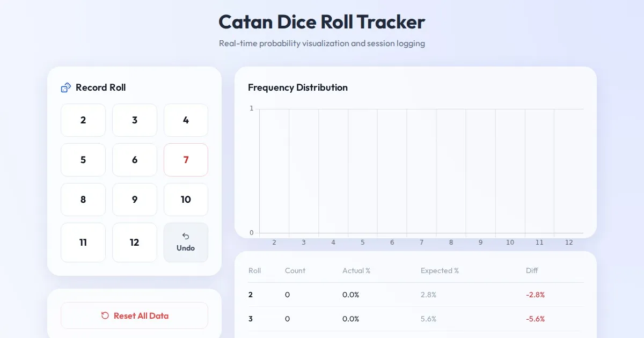The width and height of the screenshot is (644, 338).
Task: Reset All Data
Action: click(134, 315)
